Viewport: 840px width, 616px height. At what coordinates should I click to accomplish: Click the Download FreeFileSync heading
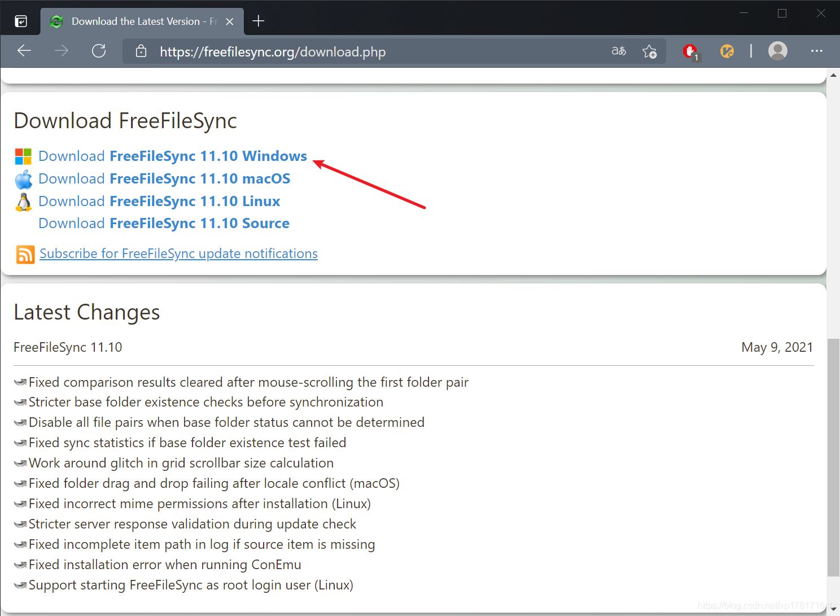coord(125,121)
